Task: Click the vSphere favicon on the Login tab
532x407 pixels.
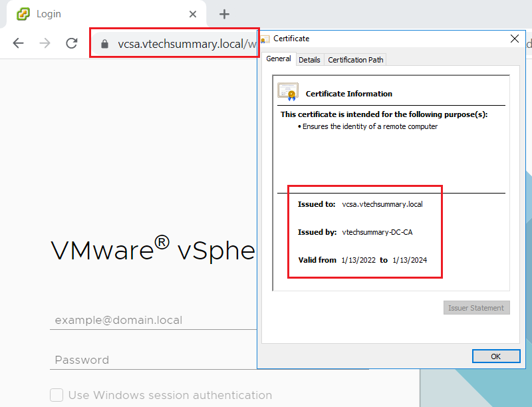Action: pyautogui.click(x=23, y=14)
